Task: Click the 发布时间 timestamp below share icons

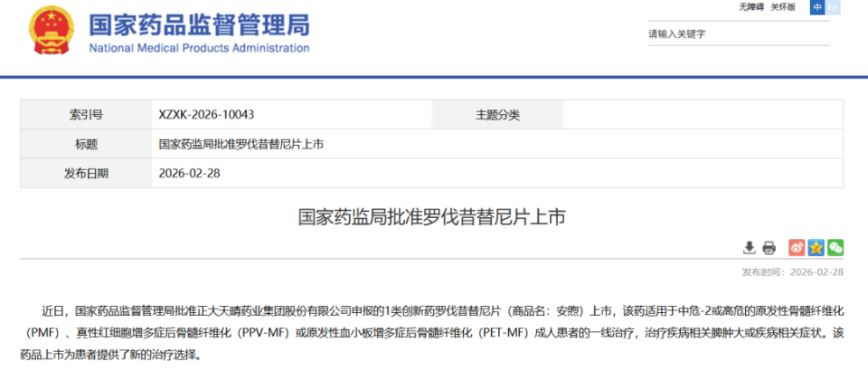Action: 792,271
